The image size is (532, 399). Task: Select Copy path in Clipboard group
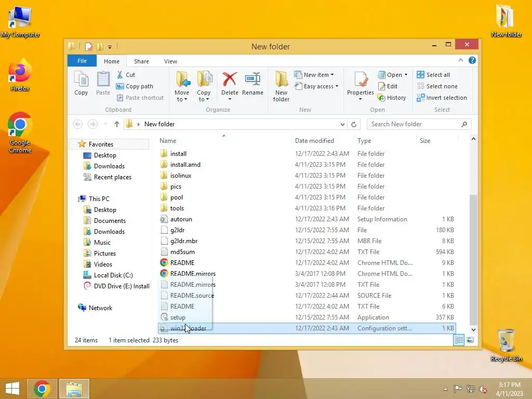[x=135, y=86]
